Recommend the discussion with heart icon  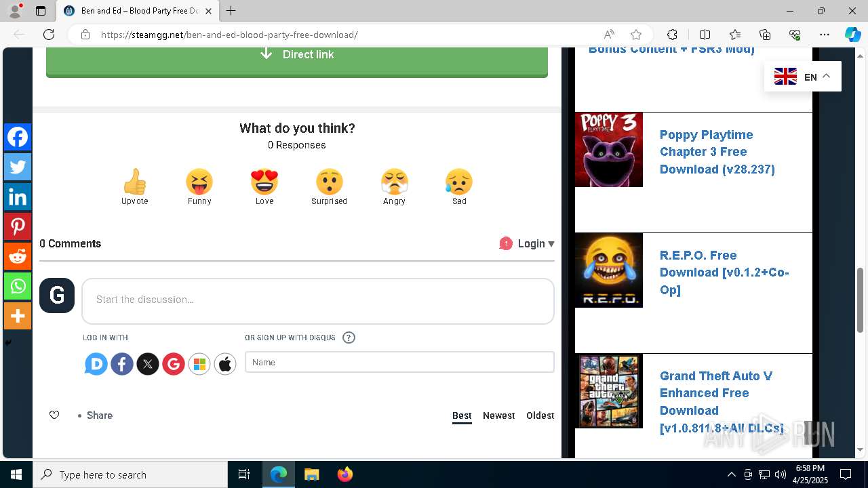(54, 415)
